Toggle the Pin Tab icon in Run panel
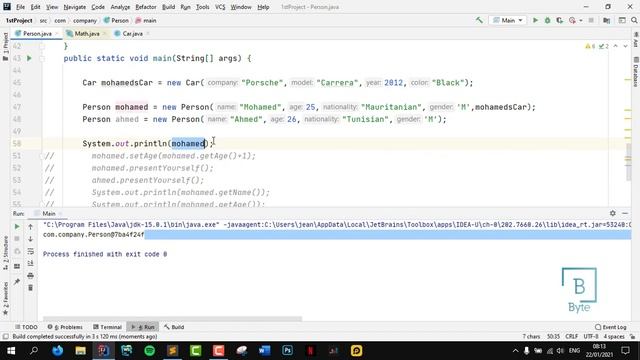This screenshot has height=360, width=640. 17,282
